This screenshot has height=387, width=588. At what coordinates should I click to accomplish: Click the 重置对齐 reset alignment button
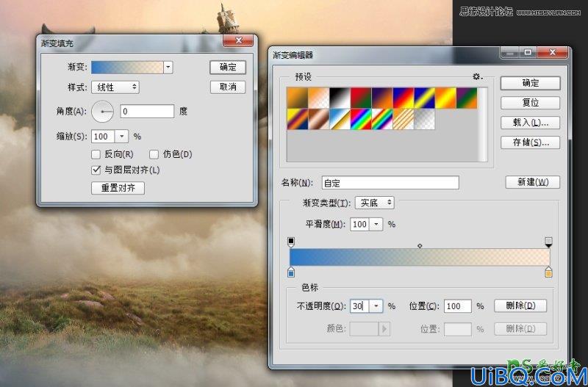(x=118, y=188)
